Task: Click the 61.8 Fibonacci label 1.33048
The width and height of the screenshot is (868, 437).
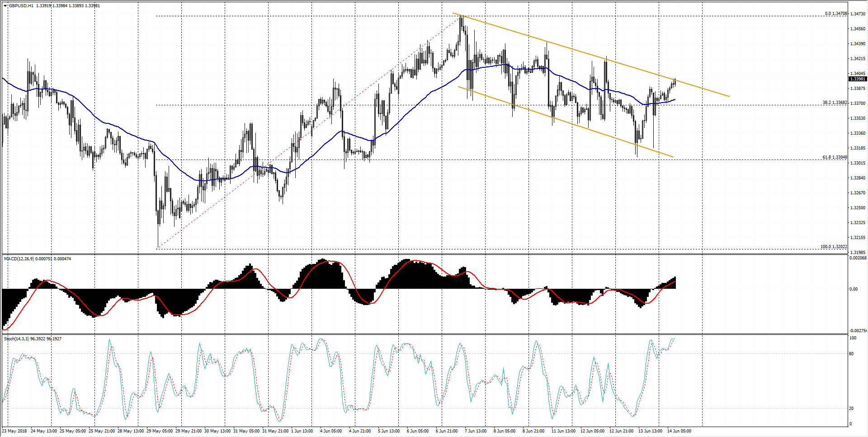Action: (x=835, y=157)
